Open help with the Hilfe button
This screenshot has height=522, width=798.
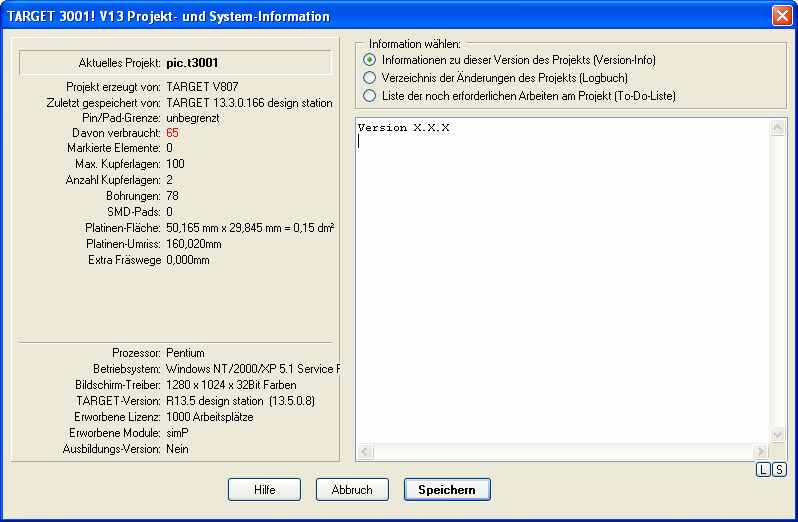(x=264, y=490)
